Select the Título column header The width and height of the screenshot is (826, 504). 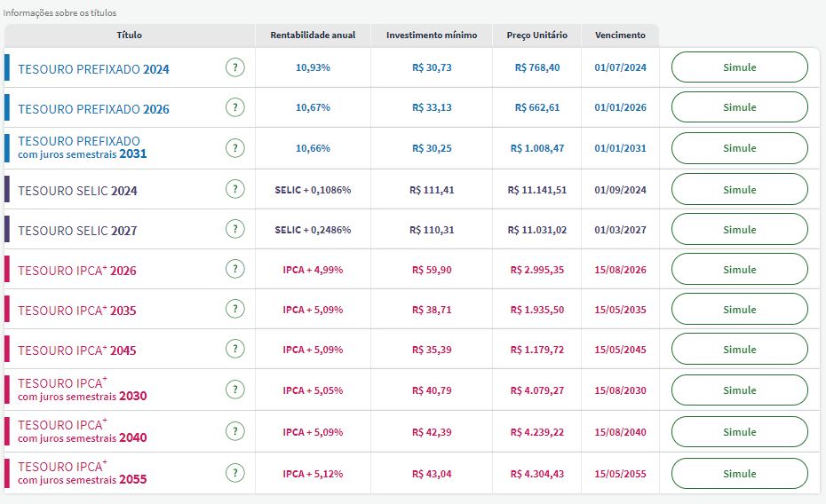point(129,35)
